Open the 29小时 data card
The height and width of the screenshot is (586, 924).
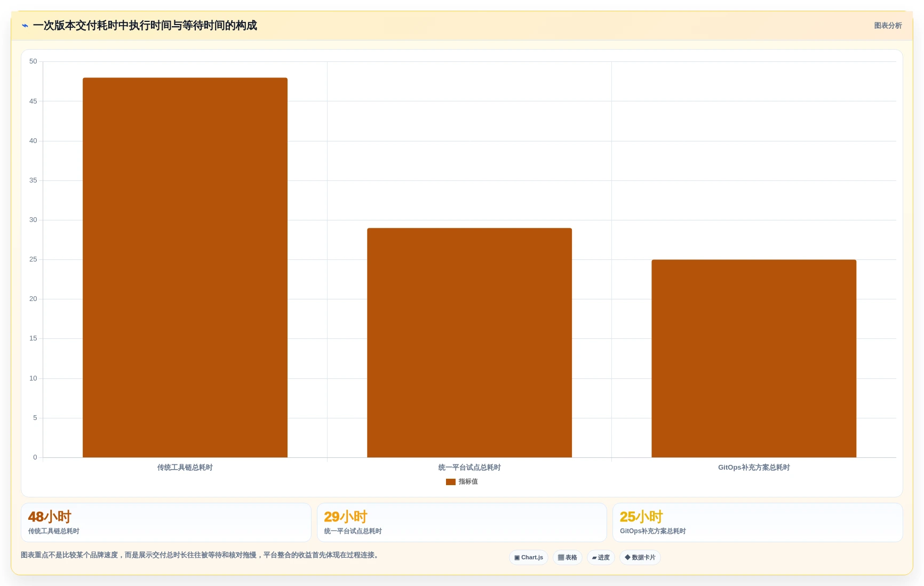[462, 522]
